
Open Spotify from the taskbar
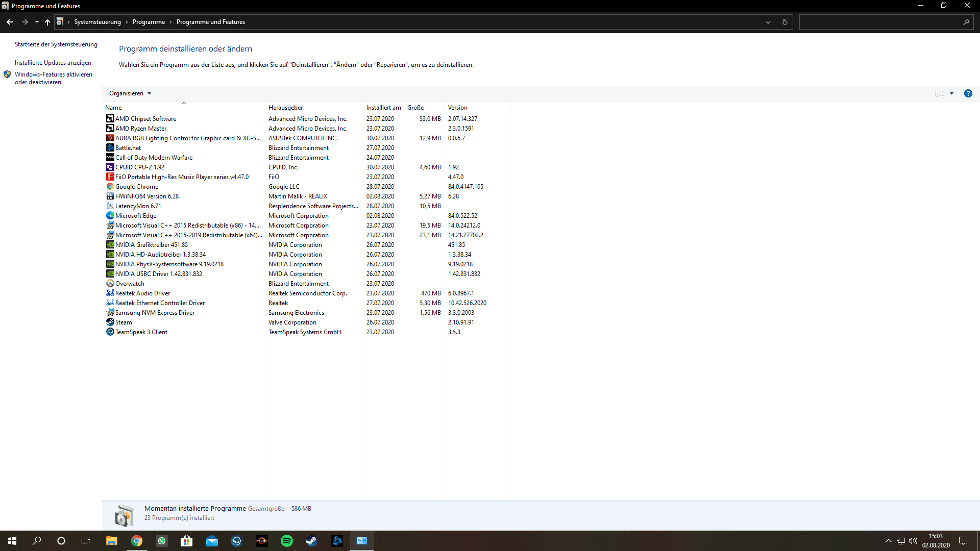point(287,541)
